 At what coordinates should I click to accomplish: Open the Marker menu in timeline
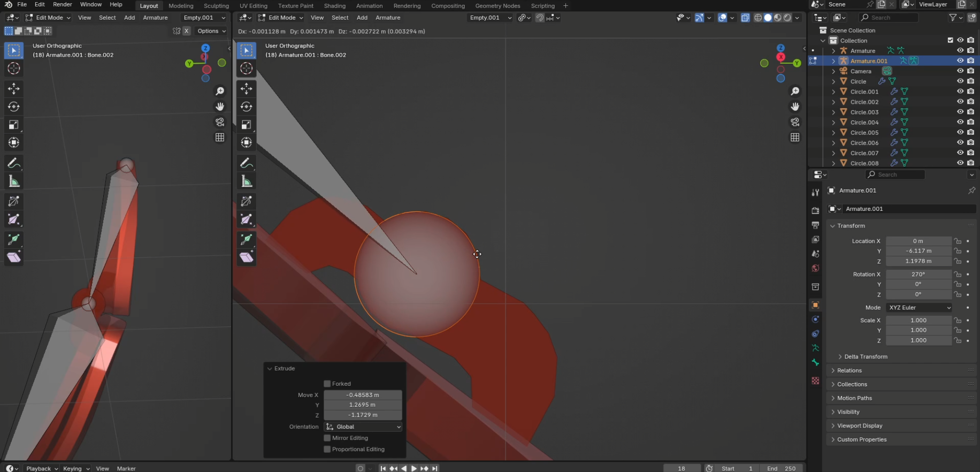(x=126, y=468)
